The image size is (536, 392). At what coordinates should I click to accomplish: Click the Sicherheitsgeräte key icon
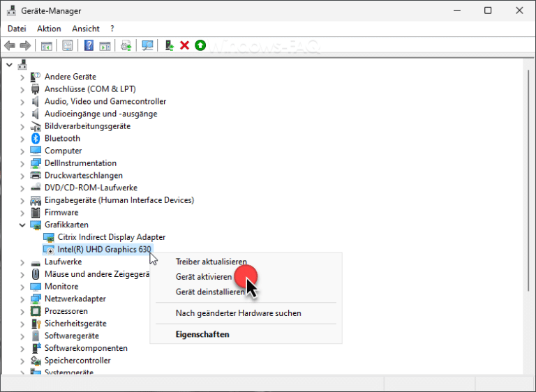click(36, 324)
